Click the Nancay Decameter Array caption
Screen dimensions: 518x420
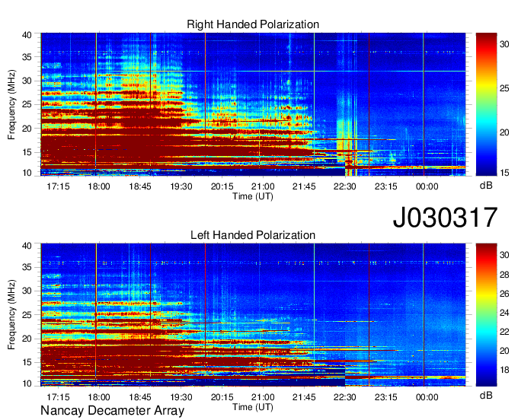(x=112, y=411)
